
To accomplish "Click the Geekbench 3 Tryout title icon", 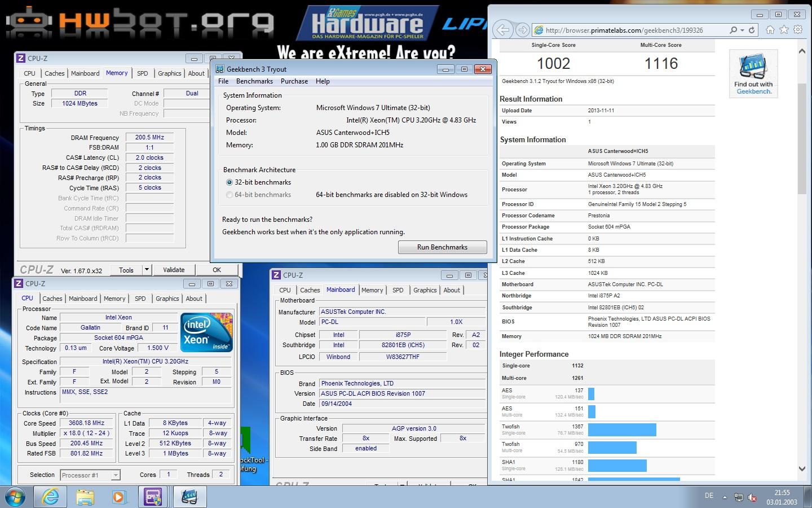I will (219, 69).
